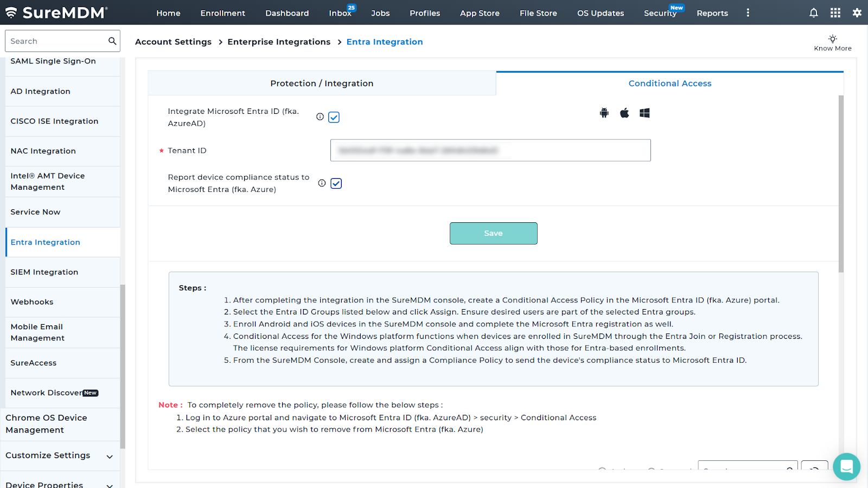Open the Dashboard menu
Viewport: 868px width, 488px height.
point(287,13)
